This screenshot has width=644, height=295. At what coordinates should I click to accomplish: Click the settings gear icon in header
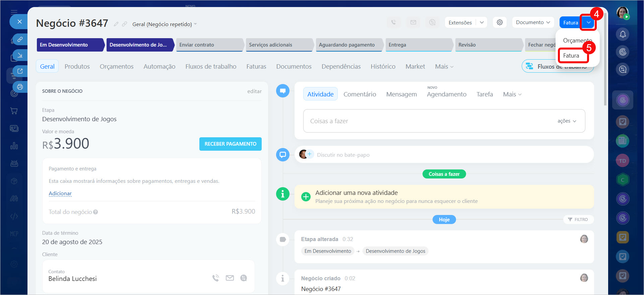[x=500, y=22]
